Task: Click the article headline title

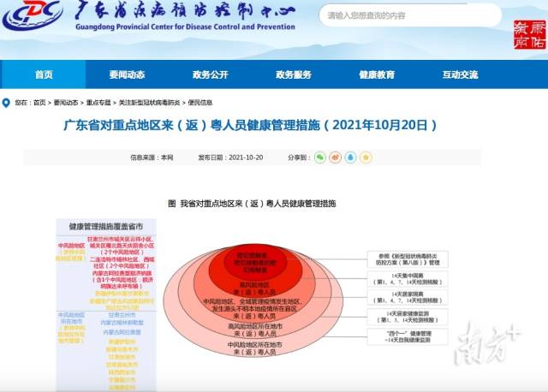Action: pos(252,125)
